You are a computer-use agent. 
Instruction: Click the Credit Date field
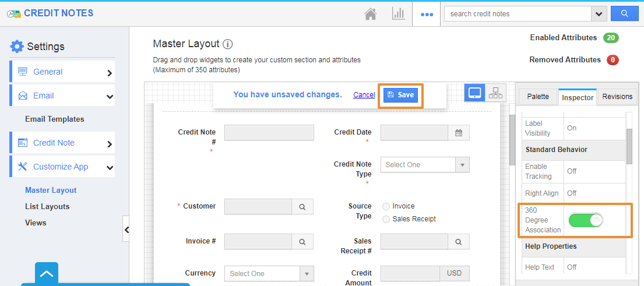[x=414, y=133]
